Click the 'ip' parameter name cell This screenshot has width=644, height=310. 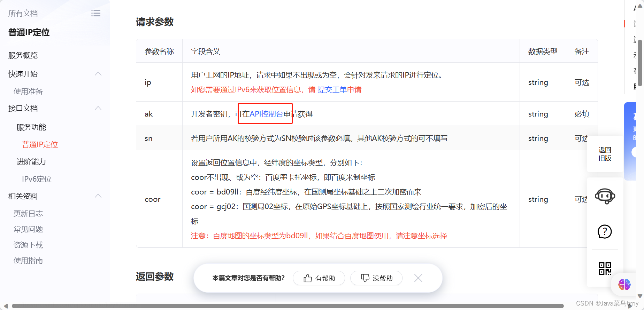click(x=159, y=82)
